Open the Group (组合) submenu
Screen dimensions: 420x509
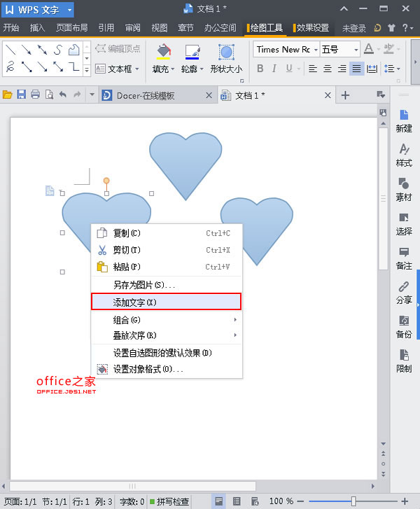click(x=167, y=320)
